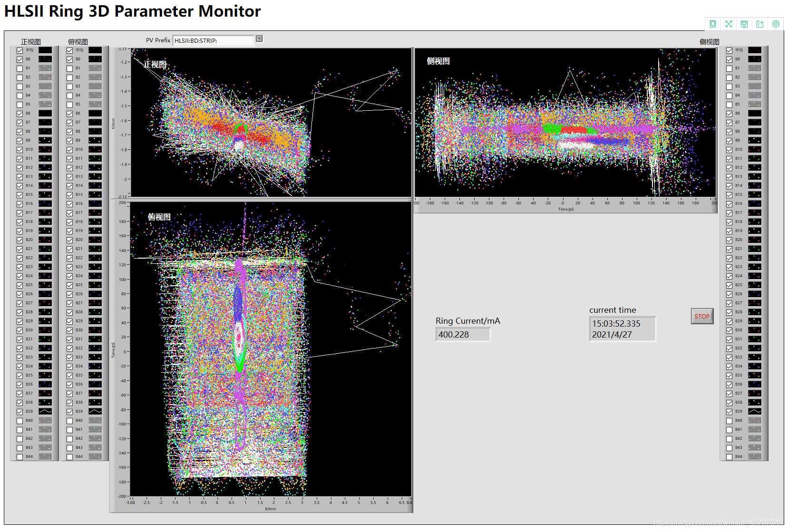Screen dimensions: 788x532
Task: Uncheck B7 in the 侧视图 legend
Action: click(729, 123)
